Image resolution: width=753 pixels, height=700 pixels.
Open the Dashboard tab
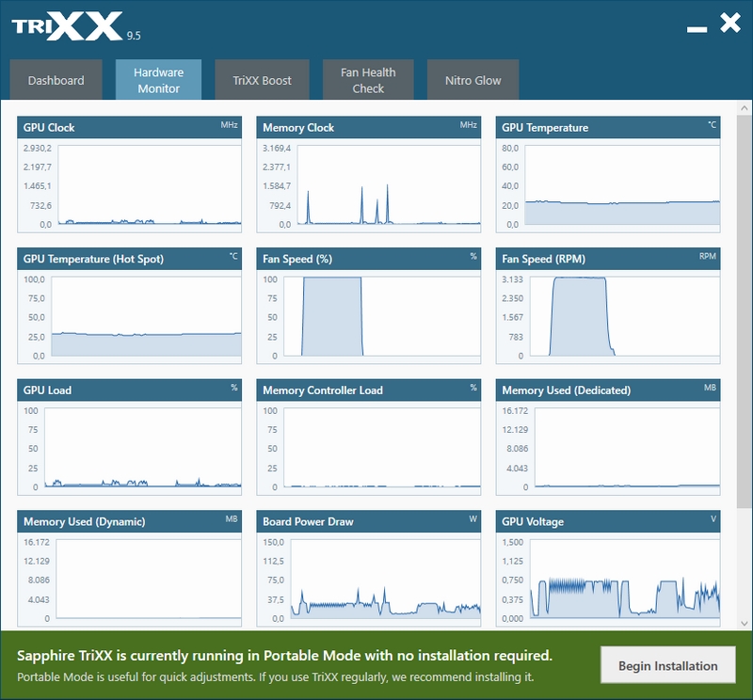click(x=56, y=80)
